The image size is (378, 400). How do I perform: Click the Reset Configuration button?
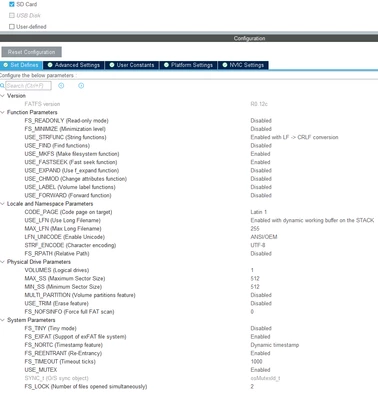tap(31, 52)
